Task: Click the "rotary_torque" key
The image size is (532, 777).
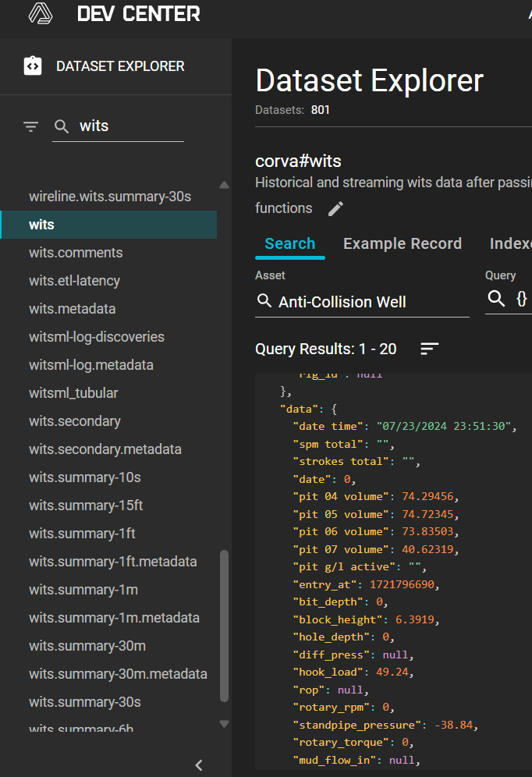Action: 342,743
